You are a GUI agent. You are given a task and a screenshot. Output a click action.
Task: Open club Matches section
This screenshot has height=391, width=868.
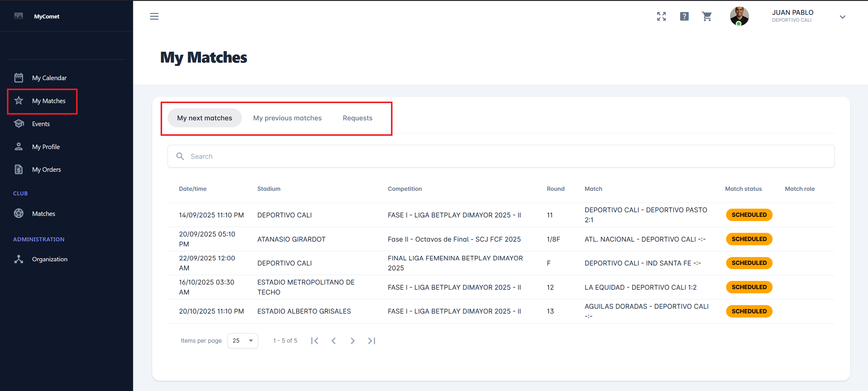tap(43, 213)
